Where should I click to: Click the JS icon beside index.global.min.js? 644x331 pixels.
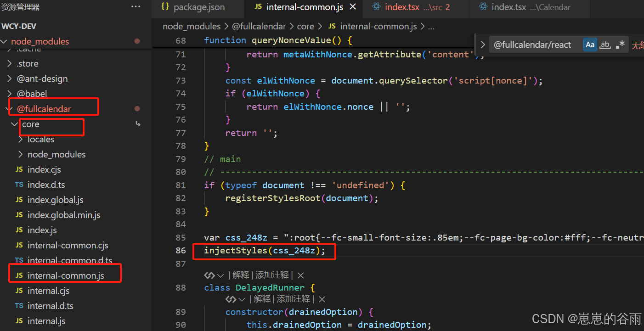coord(19,215)
